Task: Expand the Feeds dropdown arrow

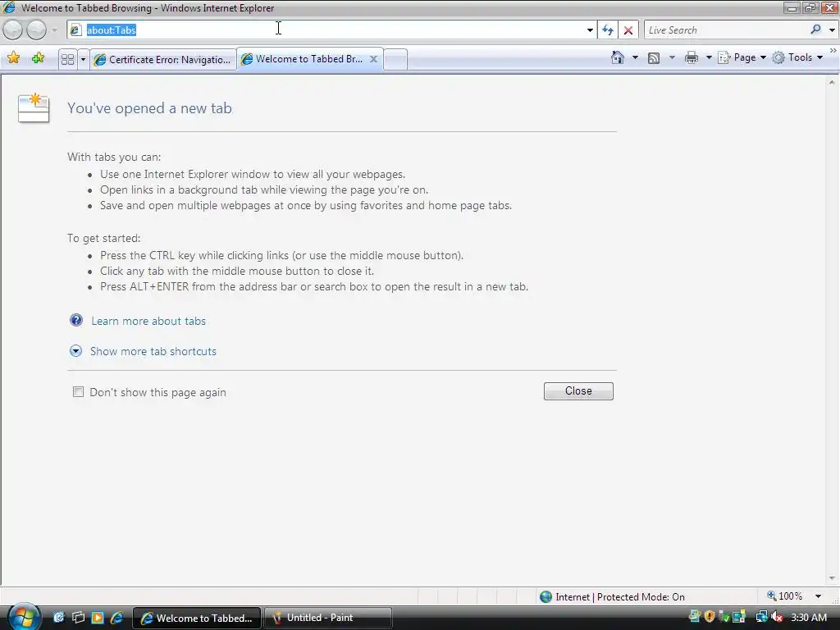Action: [x=672, y=57]
